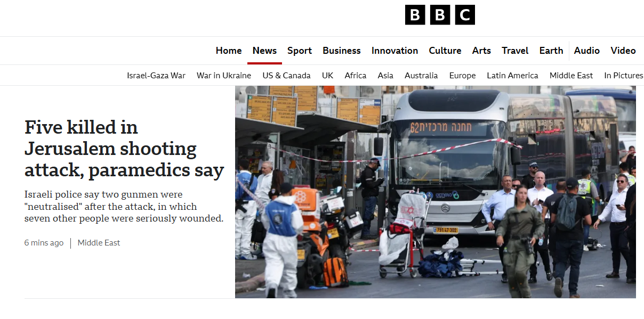Open Israel-Gaza War subsection link
This screenshot has width=644, height=319.
[156, 76]
